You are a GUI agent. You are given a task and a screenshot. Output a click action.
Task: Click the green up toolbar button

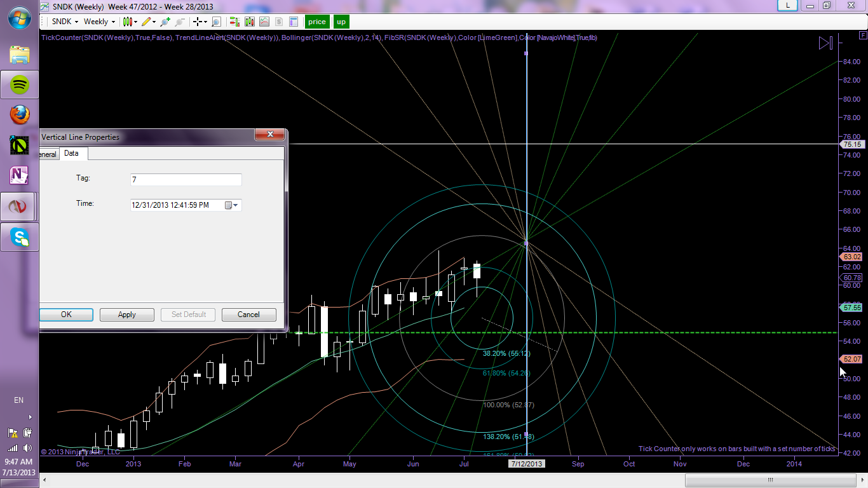tap(341, 22)
